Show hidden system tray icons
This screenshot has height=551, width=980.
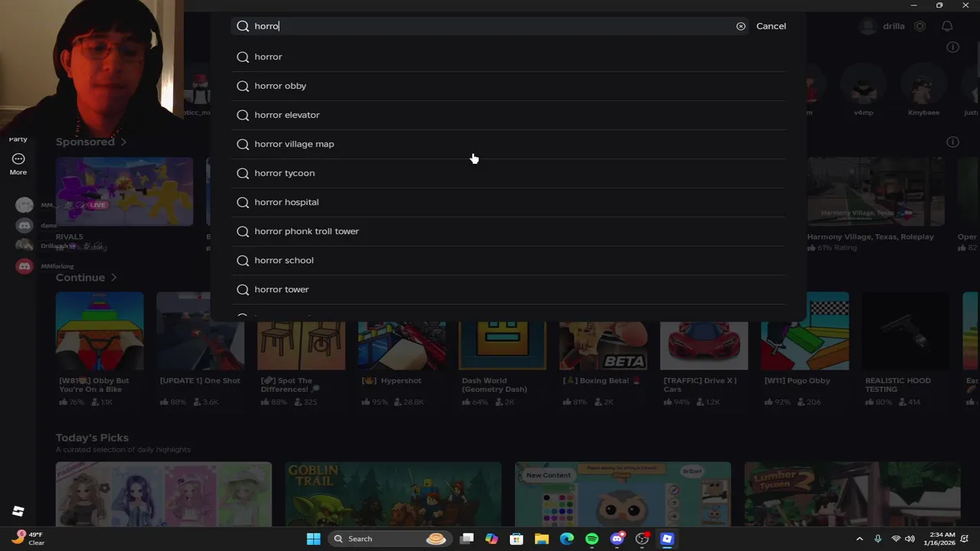click(859, 539)
